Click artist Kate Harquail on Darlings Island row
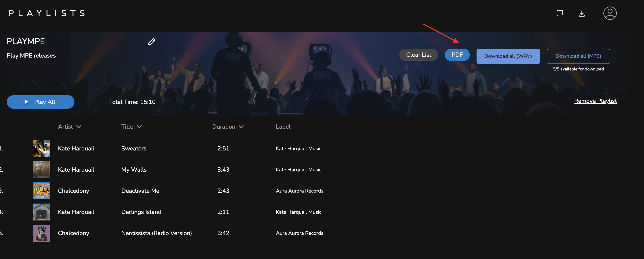 coord(76,212)
